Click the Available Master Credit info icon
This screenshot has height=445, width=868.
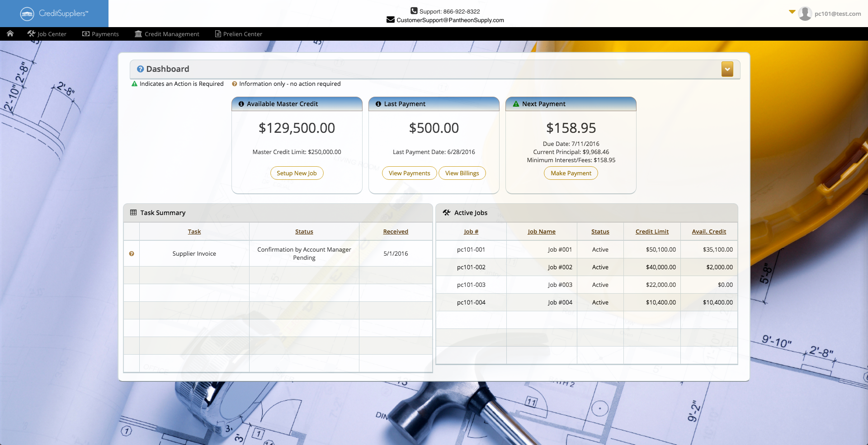tap(241, 104)
